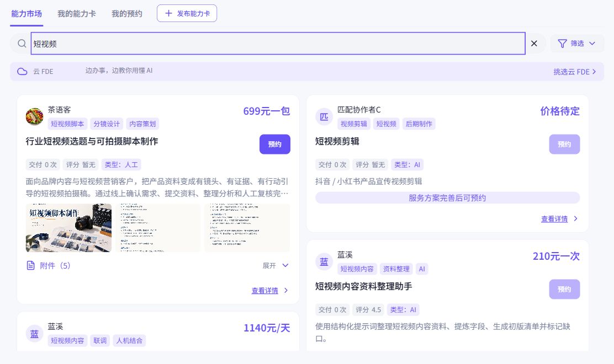Screen dimensions: 614x364
Task: Open 挑选云 FDE link
Action: tap(574, 72)
